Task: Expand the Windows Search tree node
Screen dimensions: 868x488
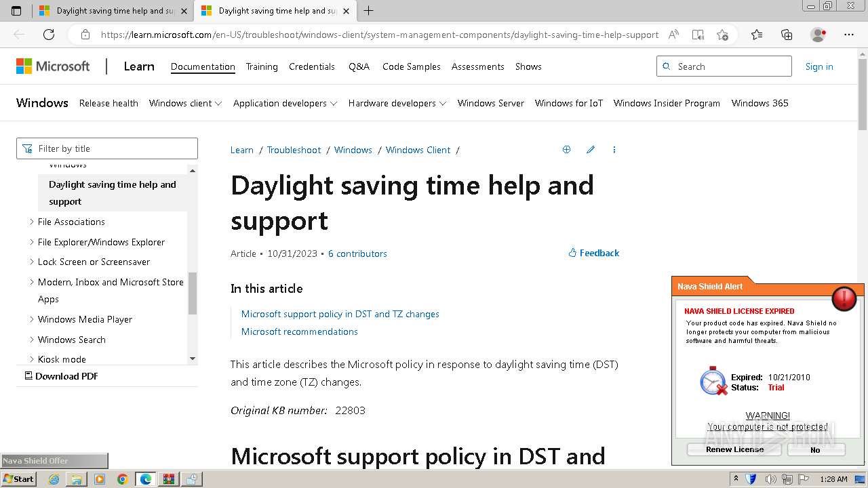Action: point(31,340)
